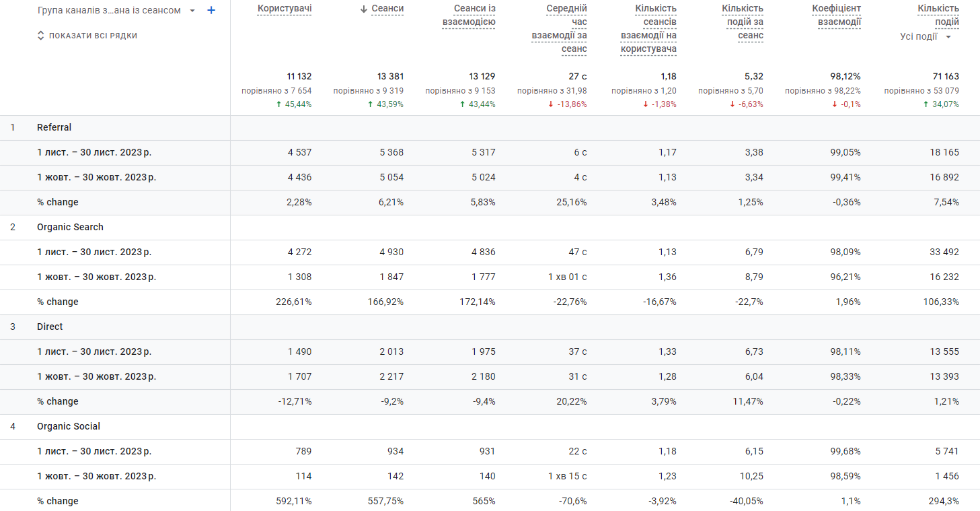This screenshot has height=511, width=980.
Task: Sort by Користувачі column header
Action: click(284, 9)
